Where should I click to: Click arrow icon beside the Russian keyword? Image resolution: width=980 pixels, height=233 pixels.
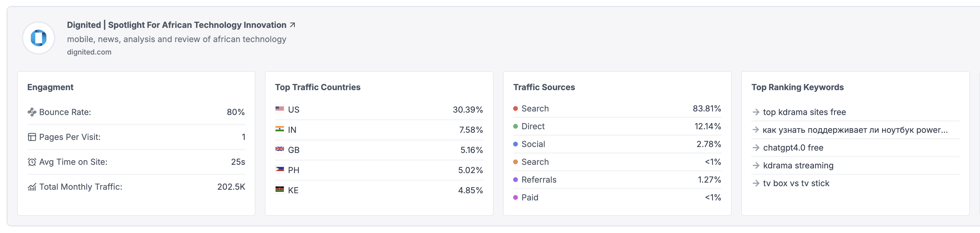click(x=756, y=130)
